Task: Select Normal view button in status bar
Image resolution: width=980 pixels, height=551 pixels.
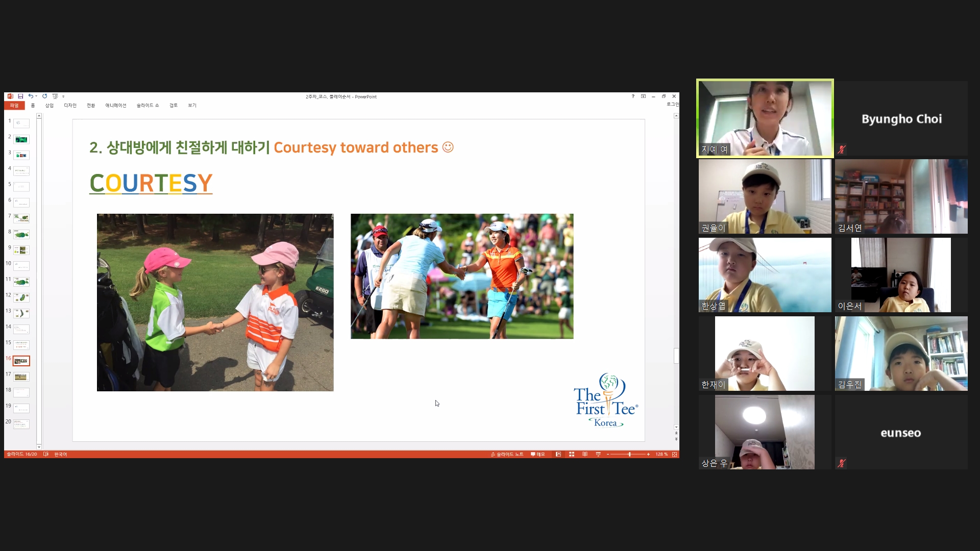Action: click(x=558, y=454)
